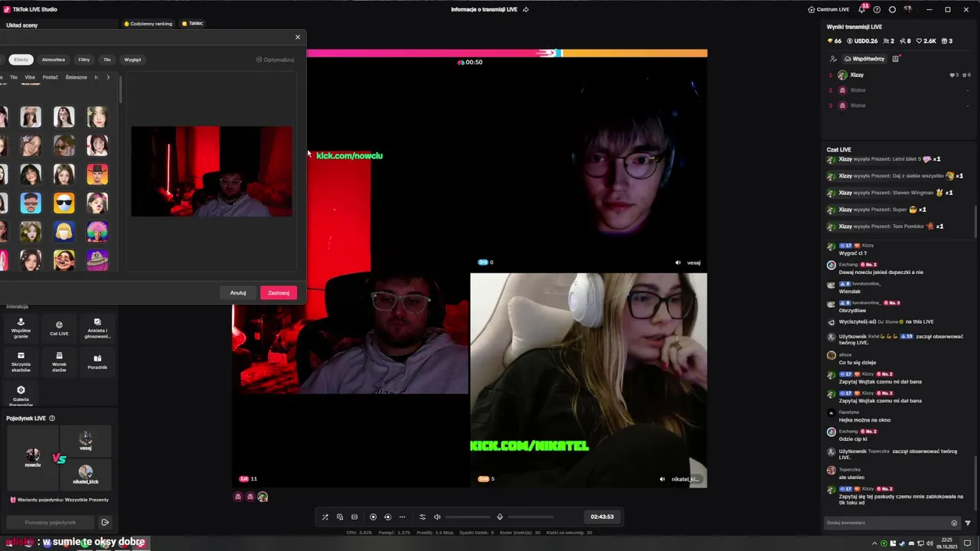Start recording with the record button
980x551 pixels.
point(373,517)
